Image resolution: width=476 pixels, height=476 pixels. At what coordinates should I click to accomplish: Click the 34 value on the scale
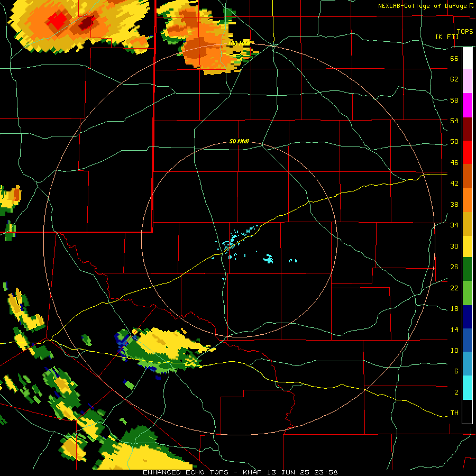point(454,225)
